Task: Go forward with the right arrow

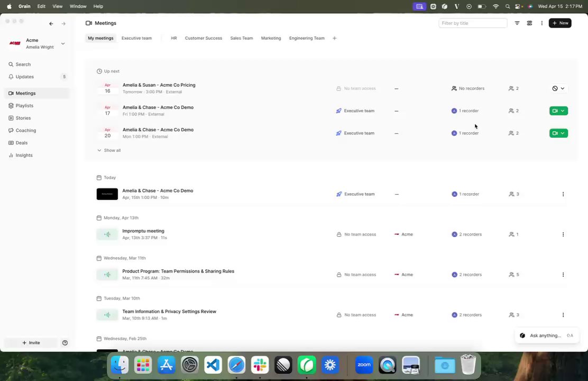Action: click(x=63, y=24)
